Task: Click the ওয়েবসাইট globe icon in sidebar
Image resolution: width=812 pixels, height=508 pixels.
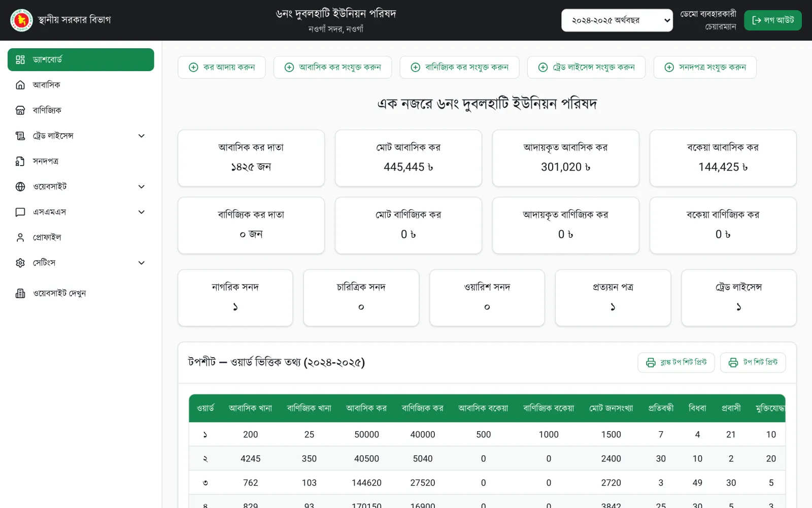Action: [x=20, y=186]
